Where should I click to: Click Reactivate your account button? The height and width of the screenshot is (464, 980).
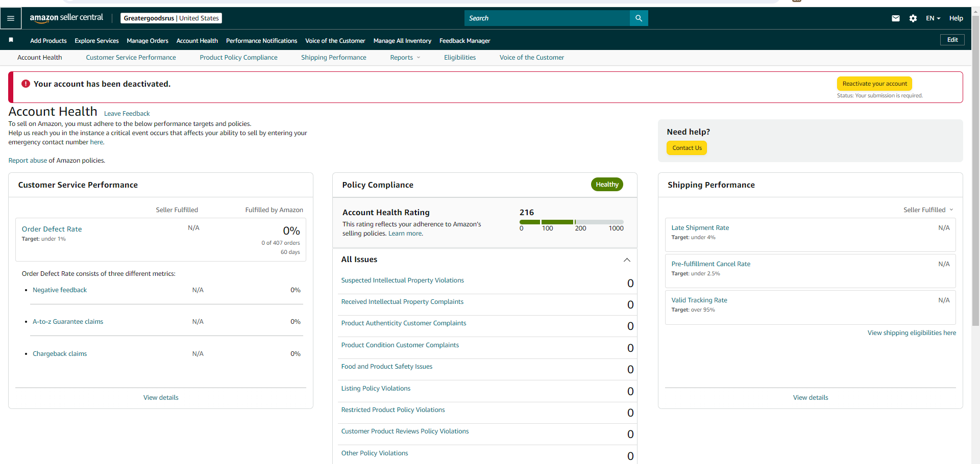click(874, 84)
